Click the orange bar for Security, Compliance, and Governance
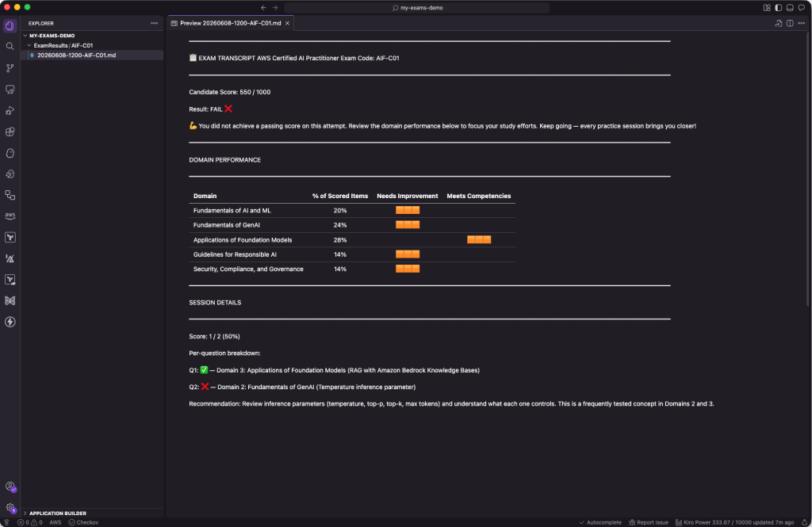 [x=408, y=269]
